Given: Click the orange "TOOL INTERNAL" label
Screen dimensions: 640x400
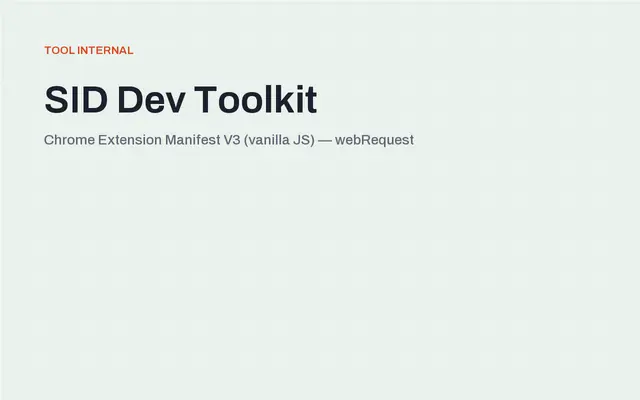Looking at the screenshot, I should tap(89, 50).
